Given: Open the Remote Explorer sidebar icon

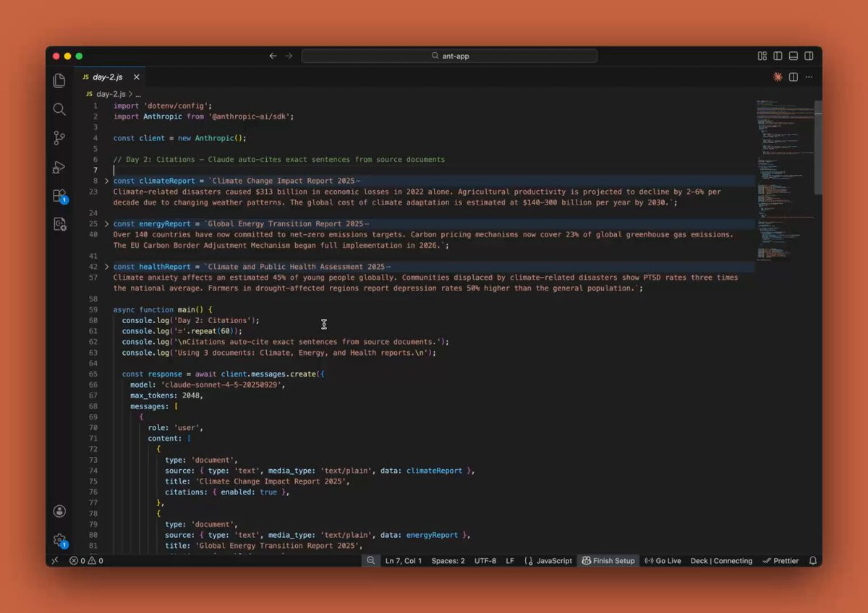Looking at the screenshot, I should coord(59,224).
